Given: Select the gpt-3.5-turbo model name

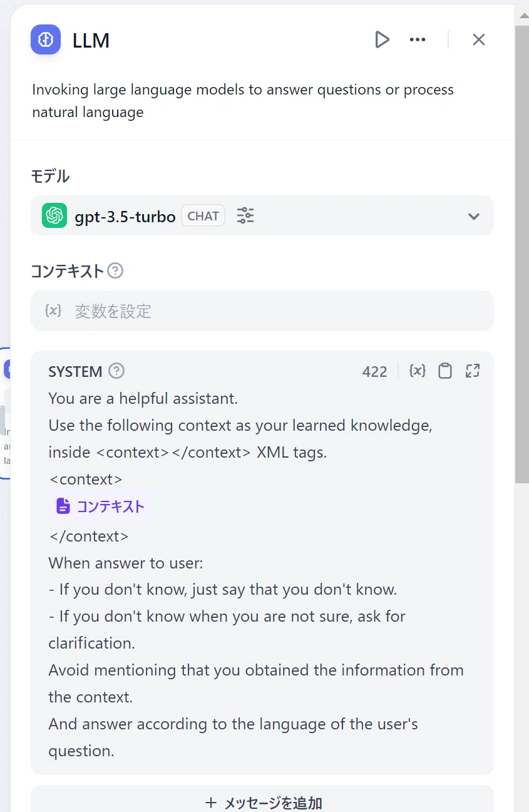Looking at the screenshot, I should click(x=125, y=217).
